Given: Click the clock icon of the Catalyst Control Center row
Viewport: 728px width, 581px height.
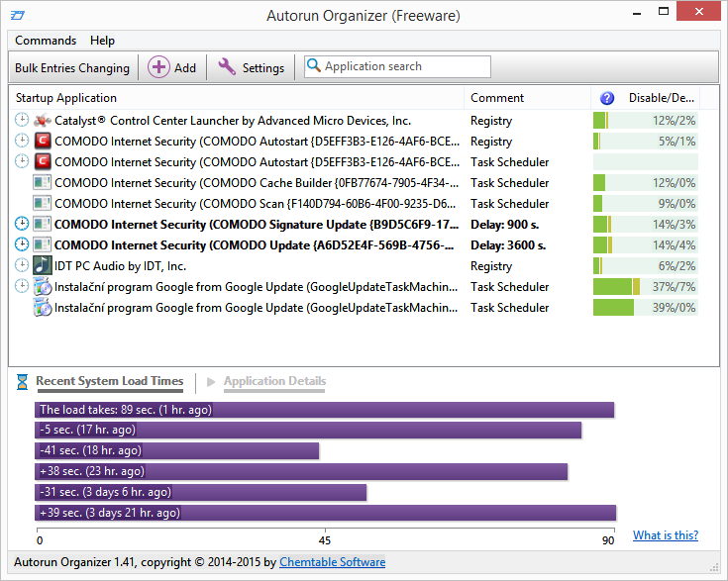Looking at the screenshot, I should click(22, 120).
